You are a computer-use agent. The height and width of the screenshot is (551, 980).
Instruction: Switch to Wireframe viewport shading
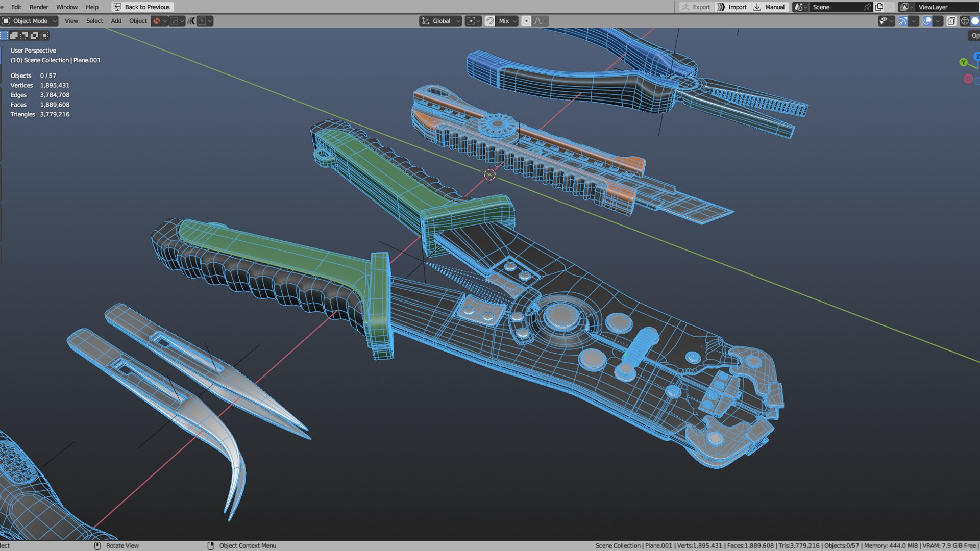click(965, 21)
